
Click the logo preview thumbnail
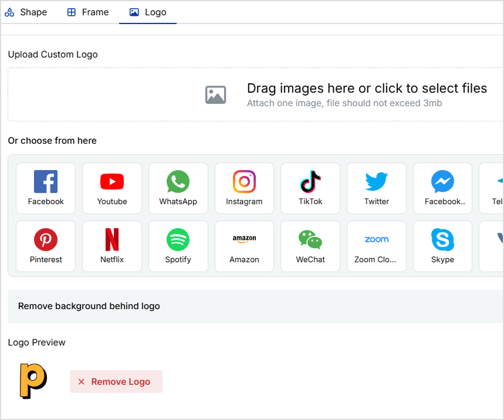pos(33,381)
